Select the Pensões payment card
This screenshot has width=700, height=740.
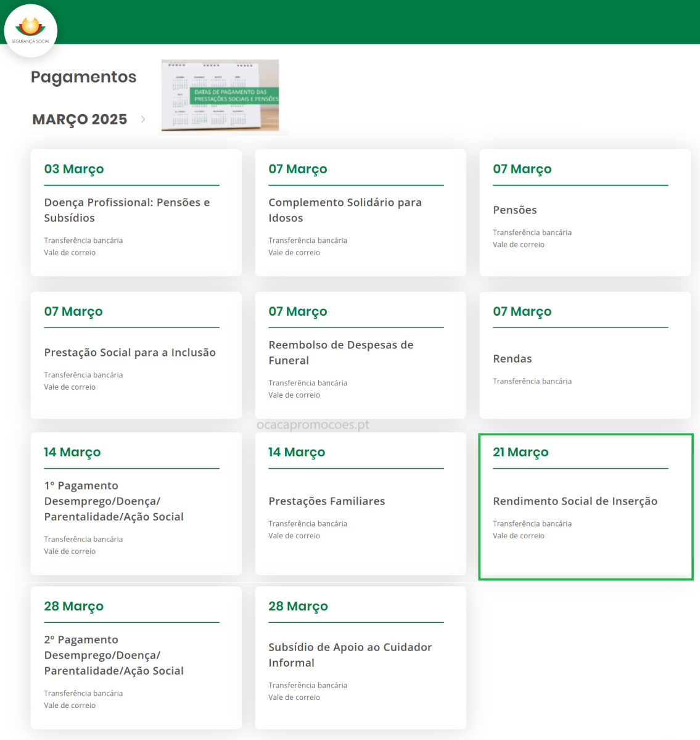[x=515, y=210]
